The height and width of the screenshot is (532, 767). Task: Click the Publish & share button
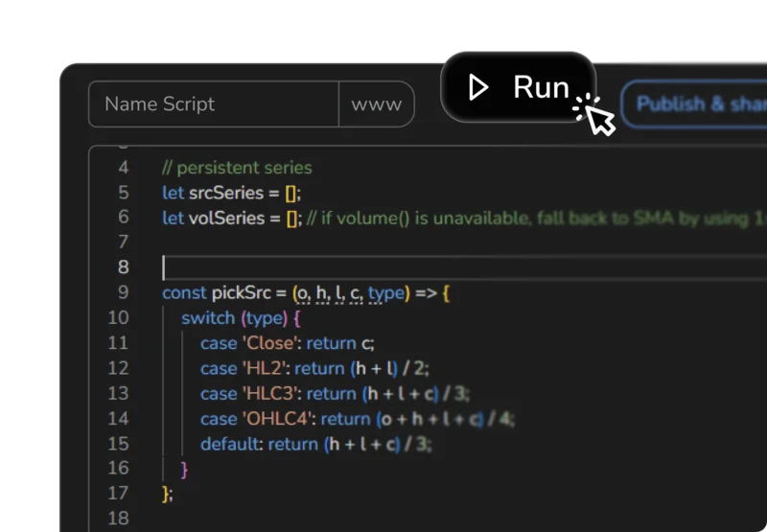click(x=694, y=104)
